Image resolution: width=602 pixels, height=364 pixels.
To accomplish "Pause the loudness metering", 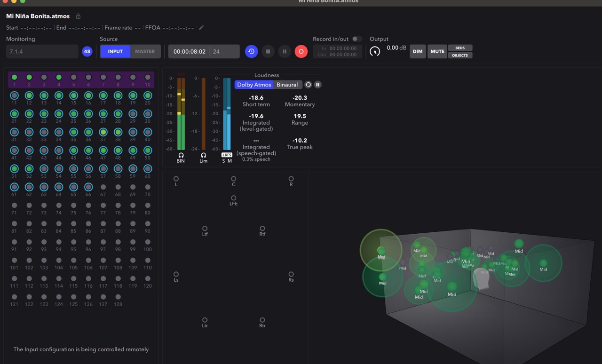I will (318, 85).
